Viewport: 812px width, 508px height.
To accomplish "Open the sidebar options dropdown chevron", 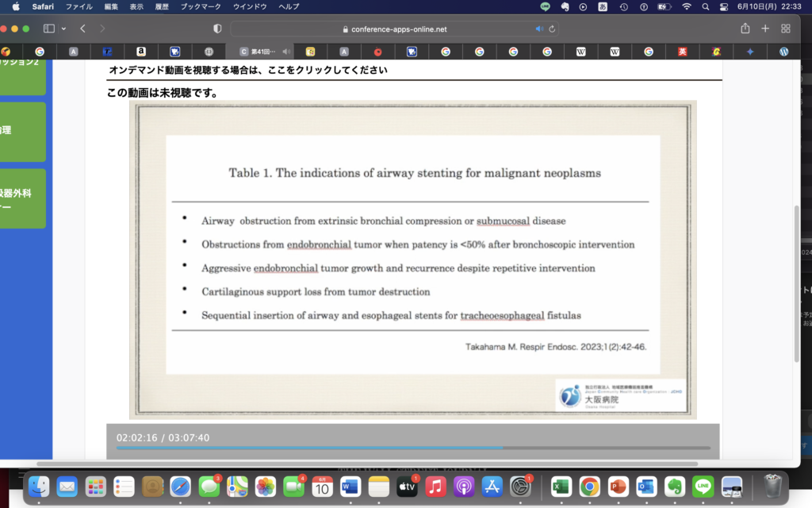I will (x=63, y=29).
